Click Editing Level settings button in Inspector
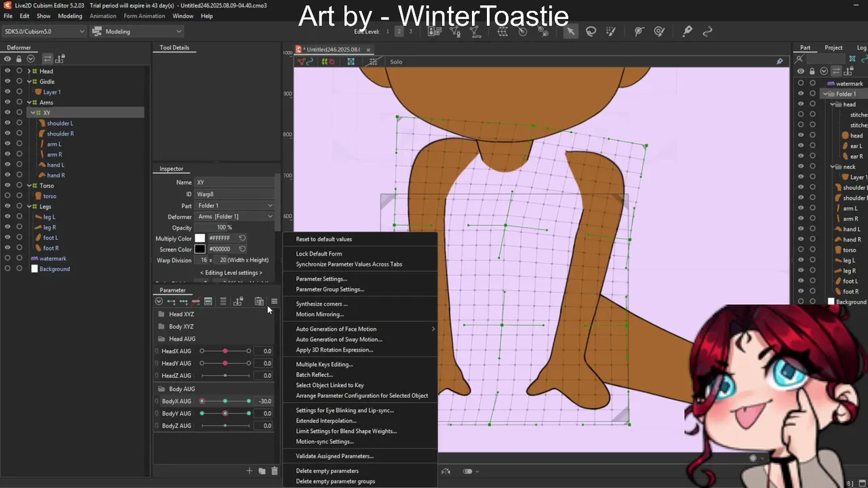Image resolution: width=868 pixels, height=488 pixels. point(231,272)
